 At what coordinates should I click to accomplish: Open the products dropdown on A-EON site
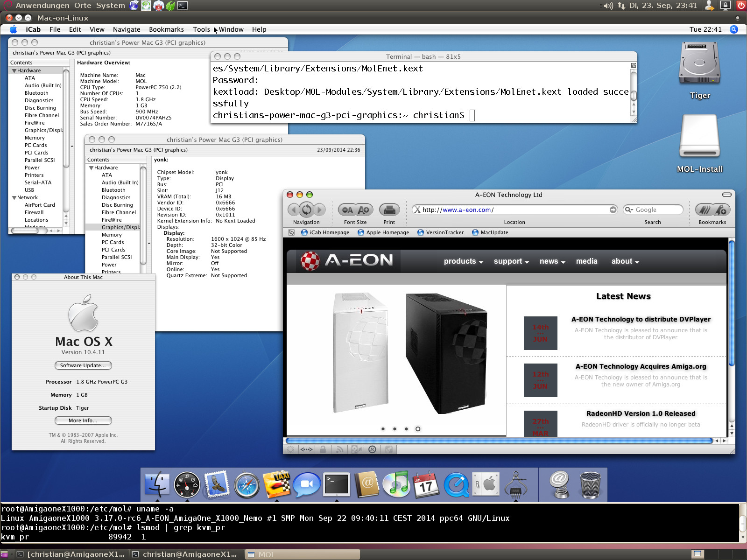click(x=463, y=261)
